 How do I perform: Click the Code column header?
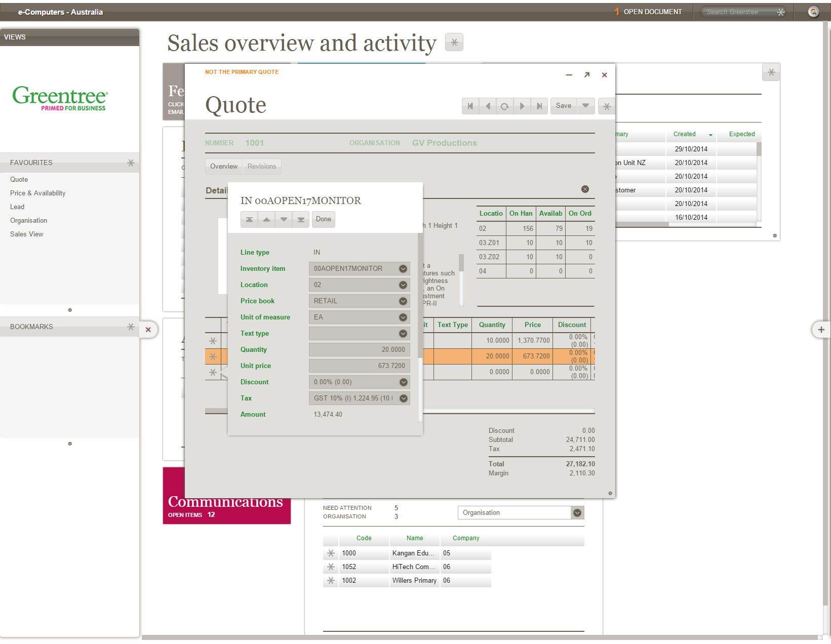click(364, 538)
